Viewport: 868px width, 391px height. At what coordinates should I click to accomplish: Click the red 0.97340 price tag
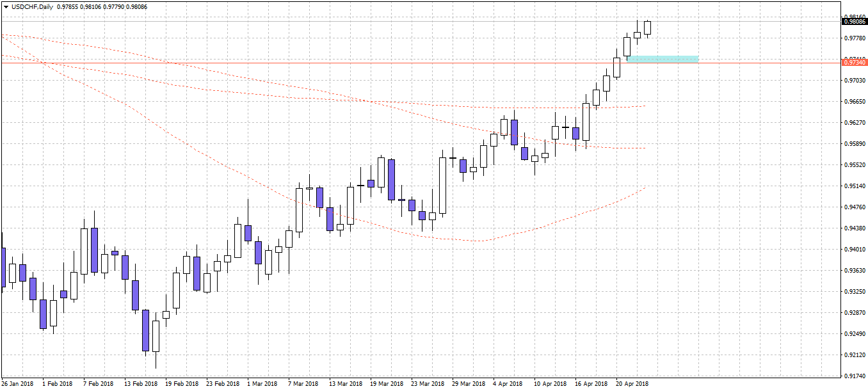pyautogui.click(x=855, y=63)
